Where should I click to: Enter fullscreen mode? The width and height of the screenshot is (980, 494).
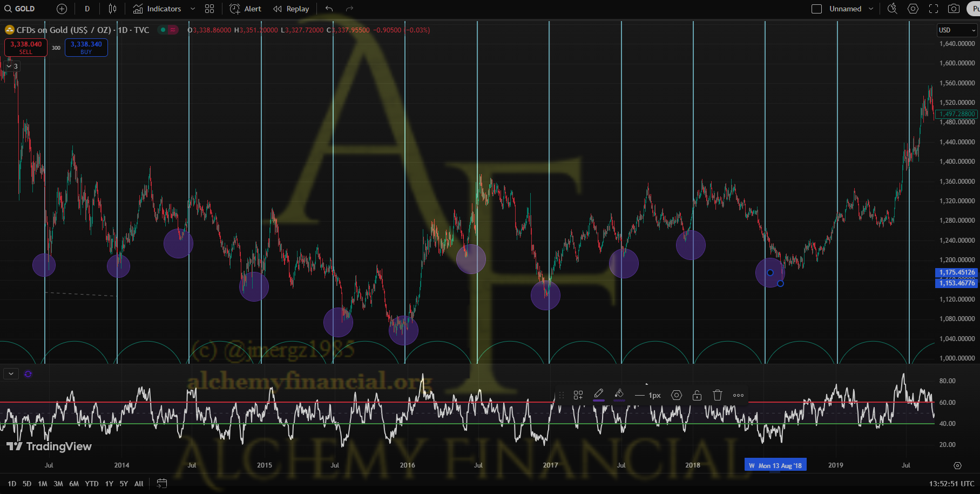click(x=934, y=9)
